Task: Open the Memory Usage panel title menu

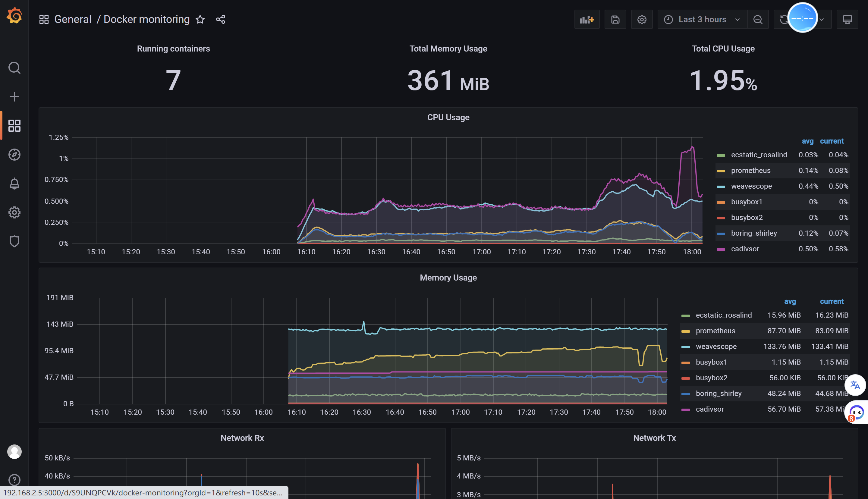Action: coord(448,278)
